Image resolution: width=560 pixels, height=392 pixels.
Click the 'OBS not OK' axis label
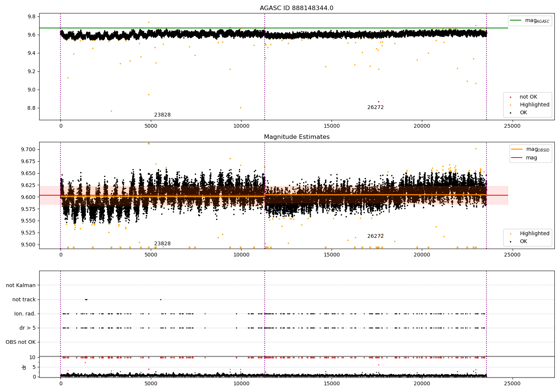click(x=21, y=342)
